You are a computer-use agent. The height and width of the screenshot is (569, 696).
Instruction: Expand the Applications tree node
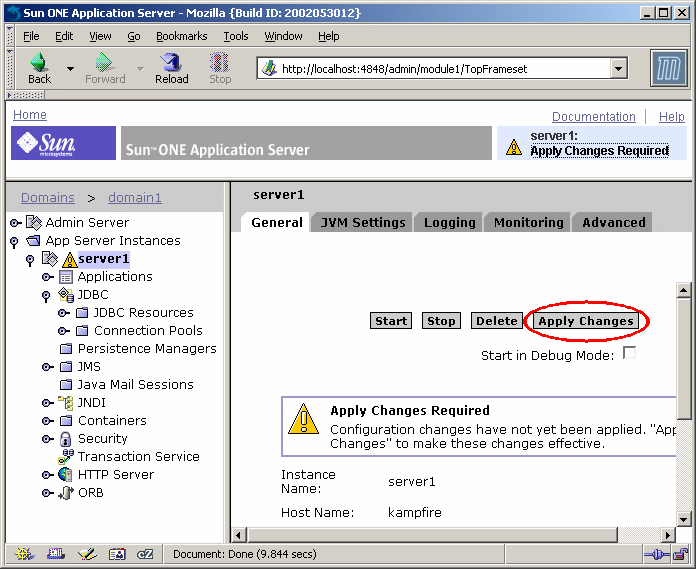tap(48, 277)
